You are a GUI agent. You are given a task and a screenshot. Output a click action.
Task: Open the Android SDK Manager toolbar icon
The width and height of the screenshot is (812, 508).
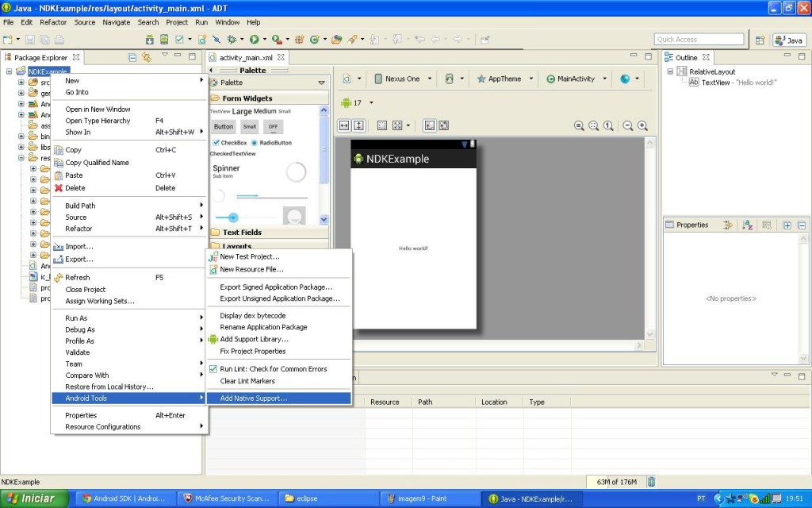pyautogui.click(x=150, y=40)
